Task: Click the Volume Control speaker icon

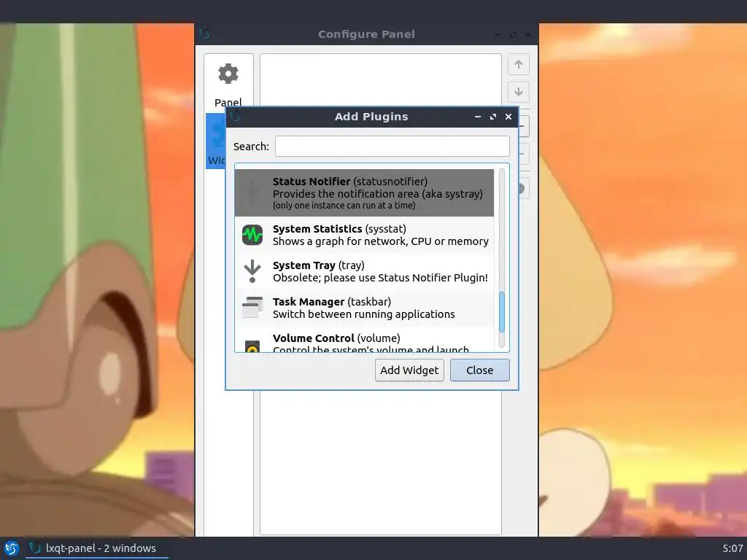Action: click(x=252, y=346)
